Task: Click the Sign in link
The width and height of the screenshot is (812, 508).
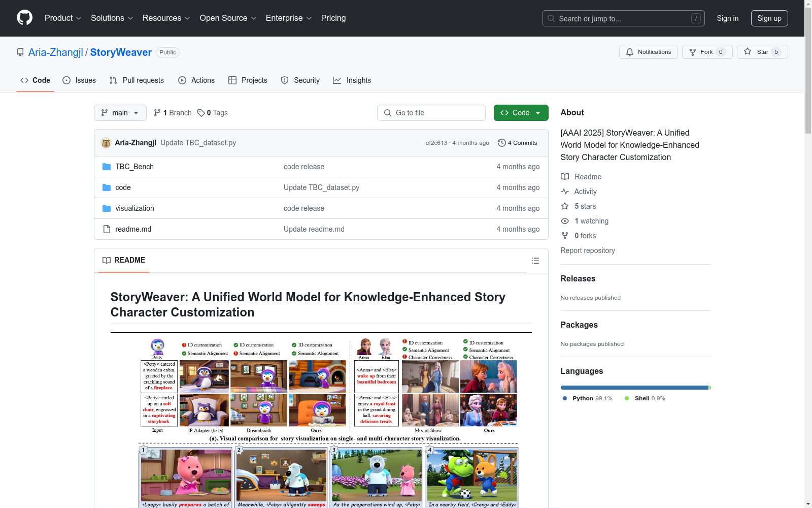Action: click(727, 18)
